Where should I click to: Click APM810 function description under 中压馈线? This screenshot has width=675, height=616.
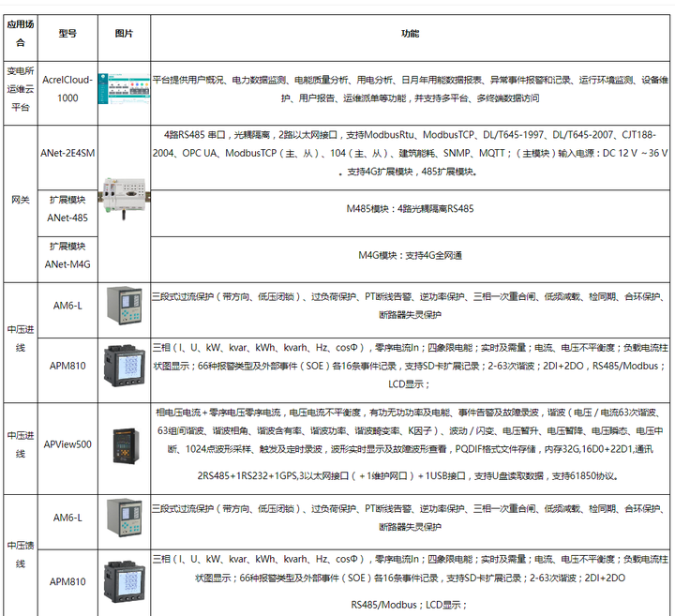tap(410, 581)
